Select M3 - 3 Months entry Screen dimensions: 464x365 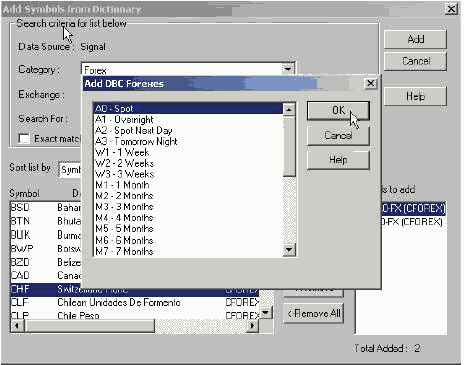click(188, 207)
